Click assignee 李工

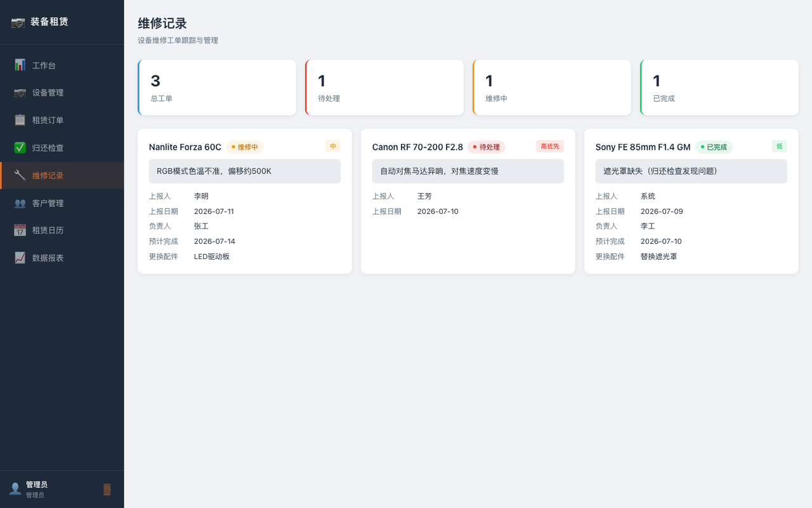pos(648,226)
